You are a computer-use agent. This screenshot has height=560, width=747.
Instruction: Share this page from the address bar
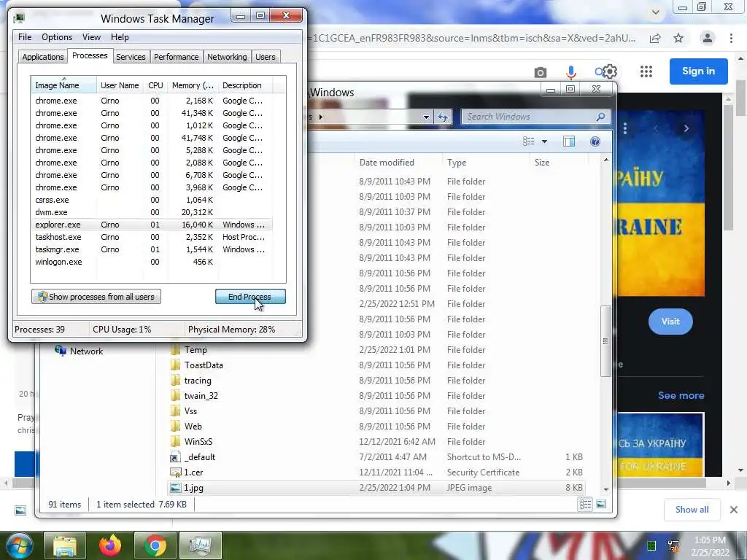tap(655, 38)
